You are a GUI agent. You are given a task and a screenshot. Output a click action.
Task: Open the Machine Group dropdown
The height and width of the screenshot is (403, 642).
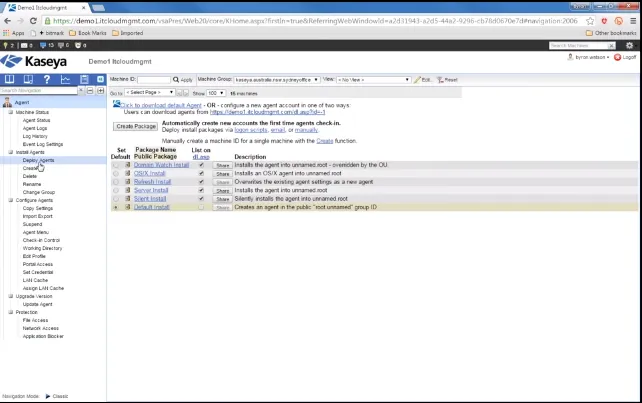(277, 80)
